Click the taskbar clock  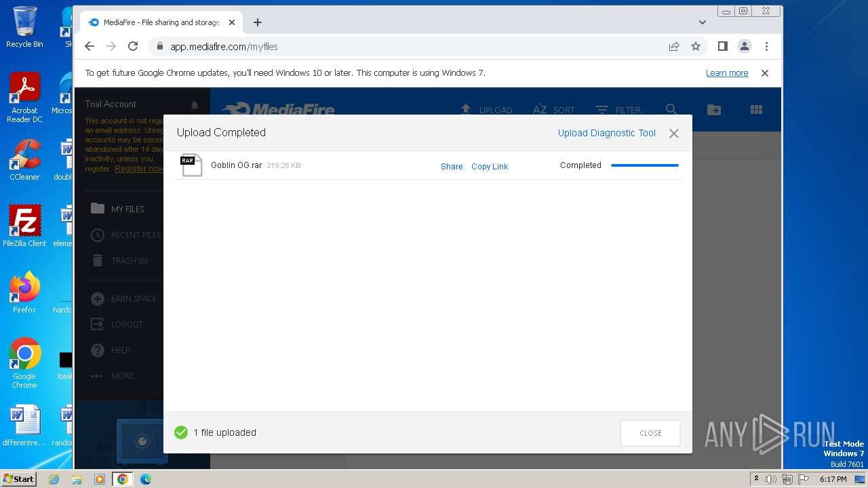coord(833,479)
